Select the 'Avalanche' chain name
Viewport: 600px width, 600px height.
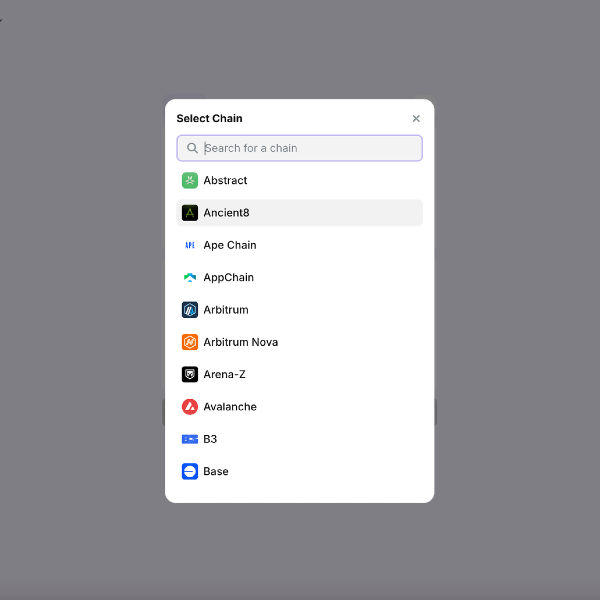(x=230, y=407)
